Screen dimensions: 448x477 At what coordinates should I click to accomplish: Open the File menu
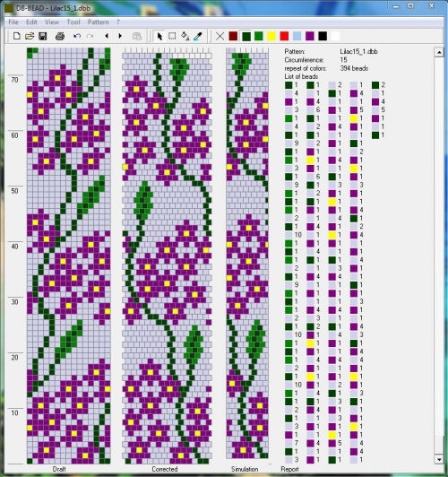coord(13,22)
